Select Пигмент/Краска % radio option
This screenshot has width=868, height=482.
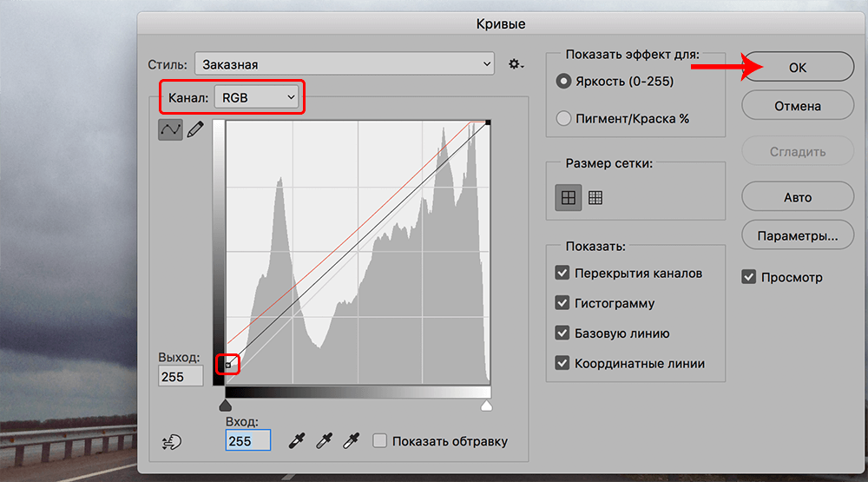(563, 118)
